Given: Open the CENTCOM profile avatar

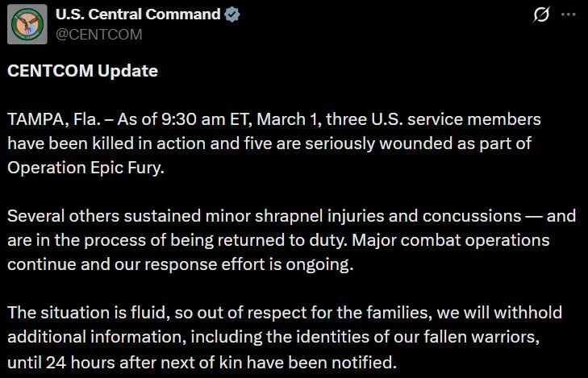Looking at the screenshot, I should (x=27, y=24).
